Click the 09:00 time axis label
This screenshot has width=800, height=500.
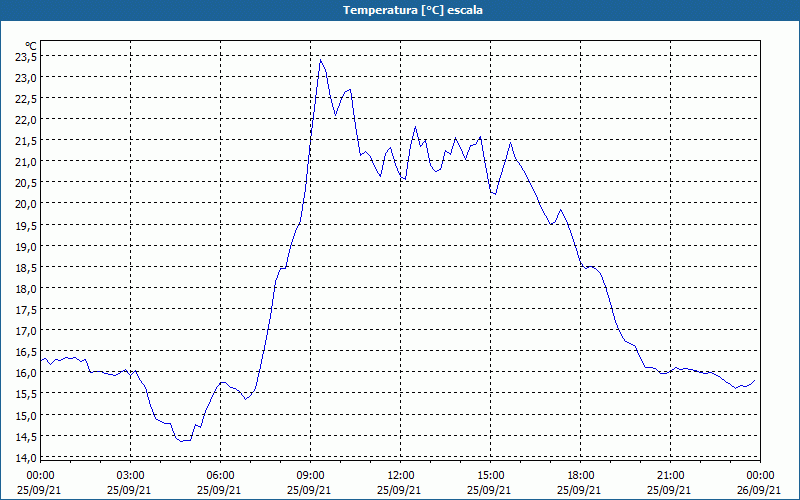click(x=311, y=476)
